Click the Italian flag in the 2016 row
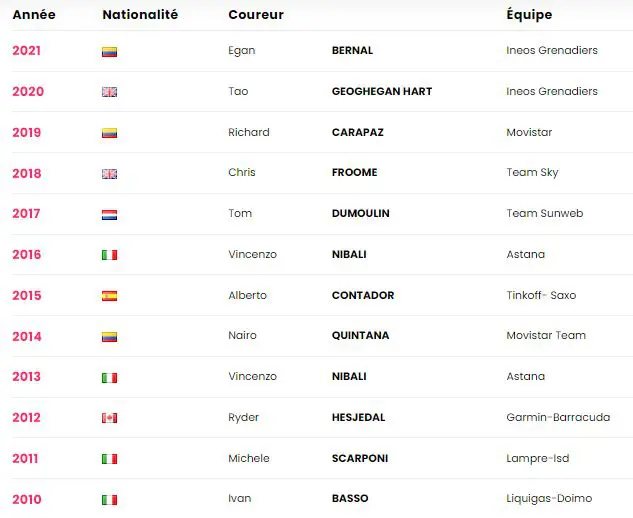This screenshot has width=633, height=518. click(x=110, y=255)
